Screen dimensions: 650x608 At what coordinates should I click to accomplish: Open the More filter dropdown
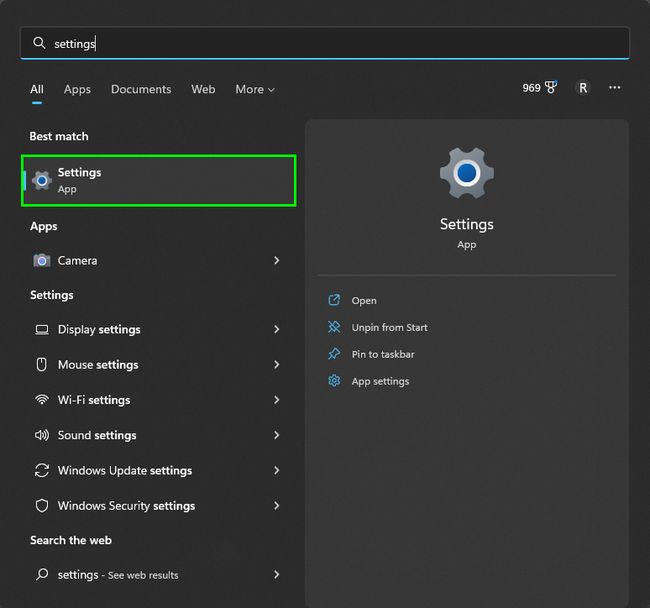tap(254, 89)
